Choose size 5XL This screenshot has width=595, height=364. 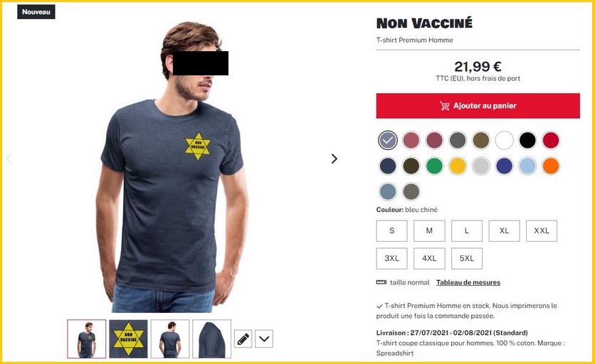coord(467,258)
